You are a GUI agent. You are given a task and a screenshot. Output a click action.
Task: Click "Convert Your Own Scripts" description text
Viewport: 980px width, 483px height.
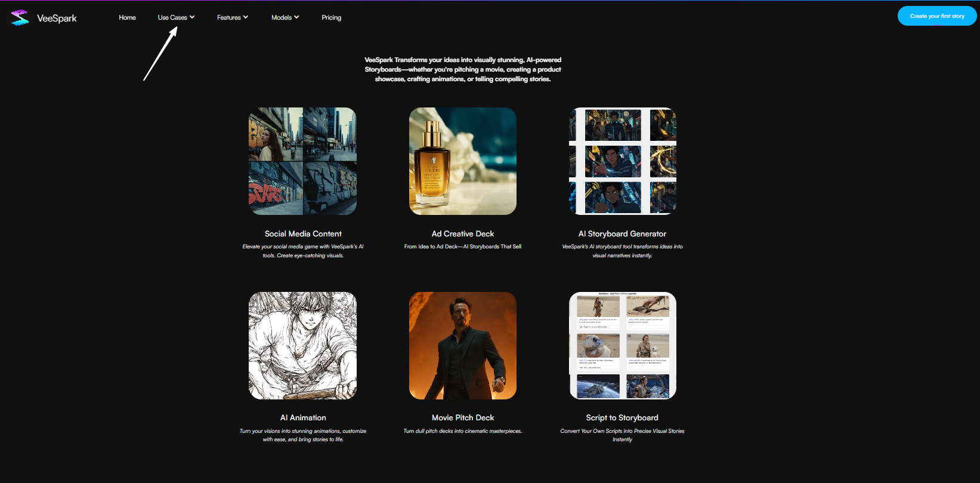(622, 435)
